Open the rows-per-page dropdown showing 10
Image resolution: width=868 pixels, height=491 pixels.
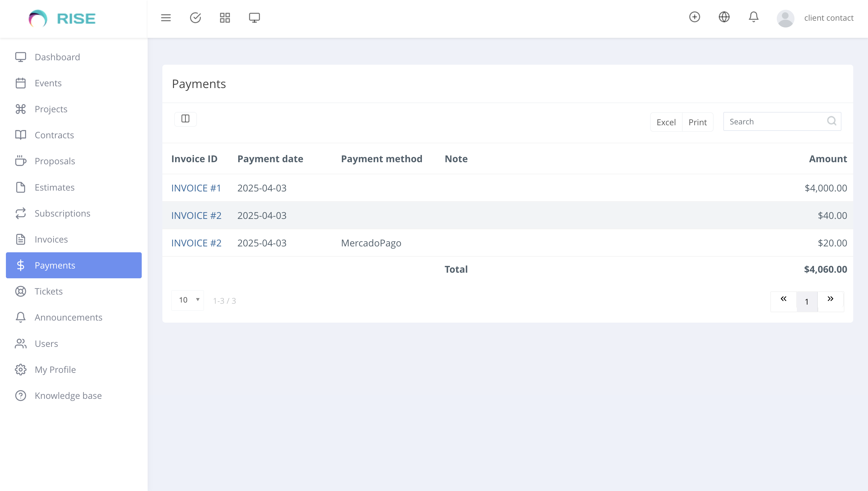(x=187, y=300)
